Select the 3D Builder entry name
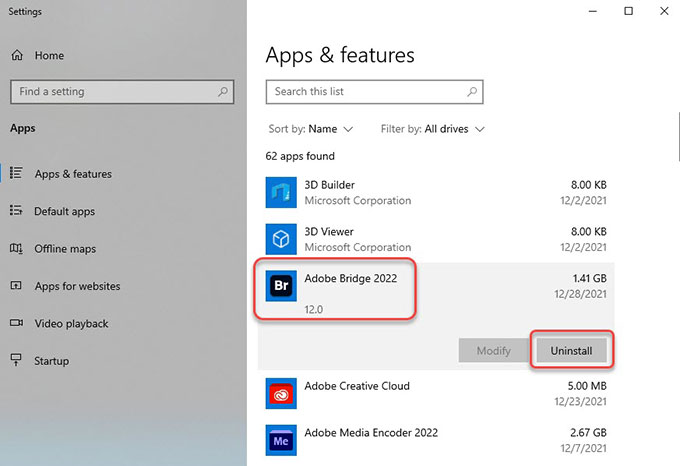The width and height of the screenshot is (680, 466). 329,185
